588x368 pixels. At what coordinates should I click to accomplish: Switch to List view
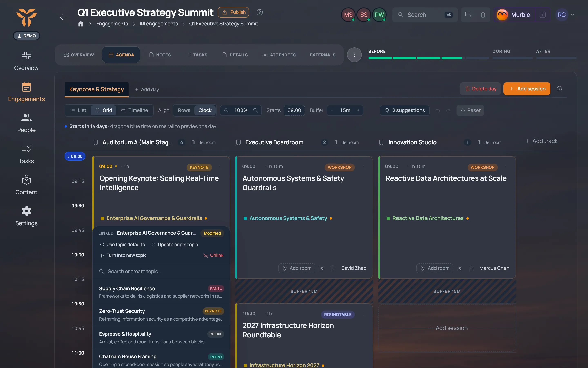point(78,110)
